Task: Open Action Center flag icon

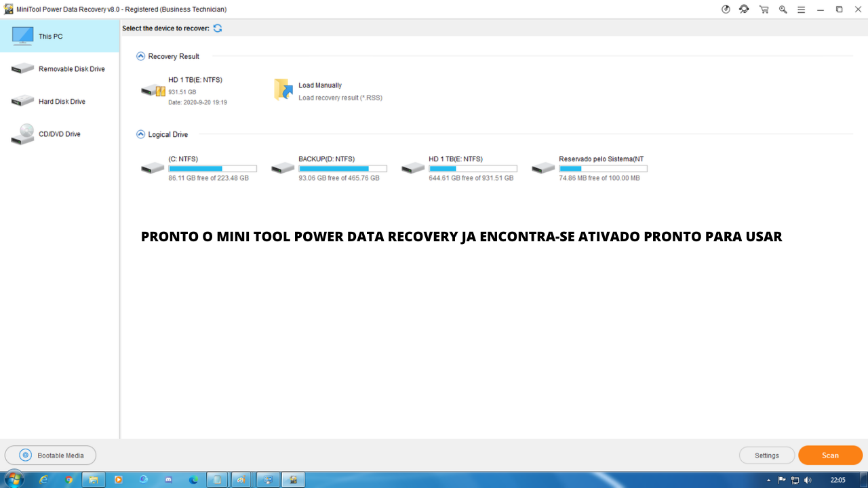Action: tap(782, 480)
